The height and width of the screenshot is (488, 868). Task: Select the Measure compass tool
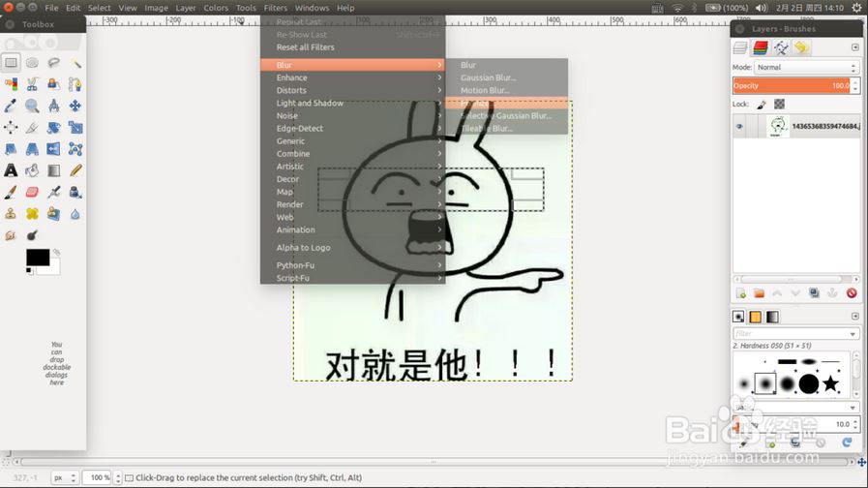pyautogui.click(x=53, y=106)
